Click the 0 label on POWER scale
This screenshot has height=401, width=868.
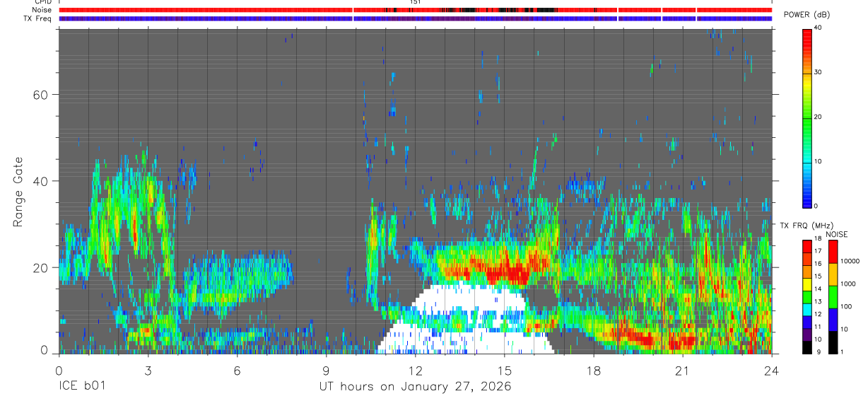click(x=816, y=206)
